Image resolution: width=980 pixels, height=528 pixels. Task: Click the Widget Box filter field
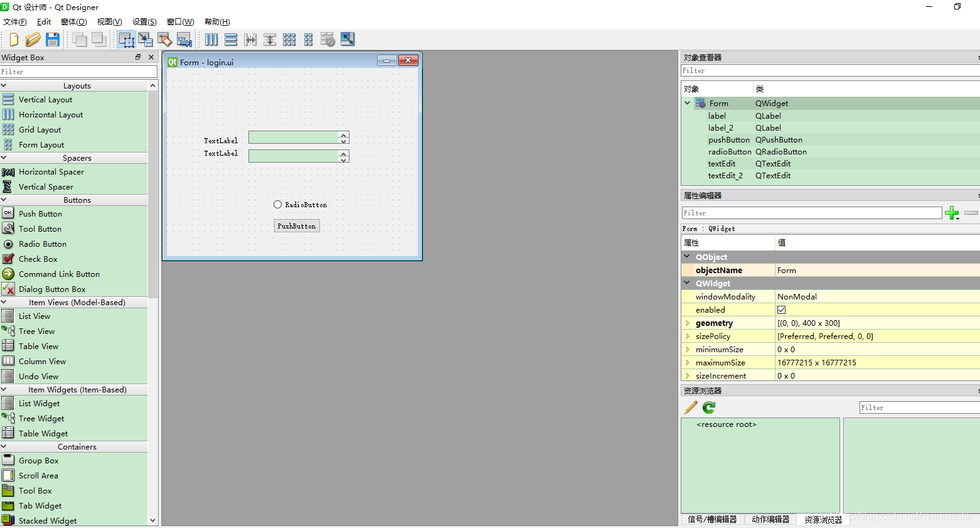tap(78, 72)
